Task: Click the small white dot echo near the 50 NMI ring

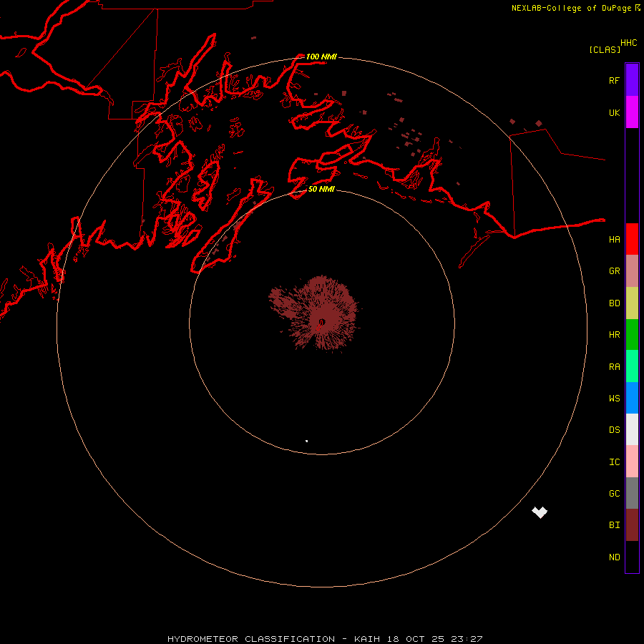Action: (x=307, y=441)
